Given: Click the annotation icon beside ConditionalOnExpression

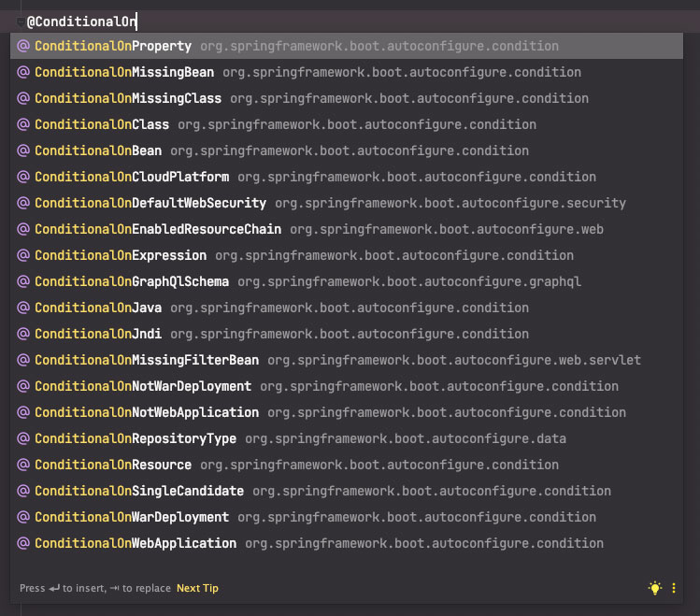Looking at the screenshot, I should (23, 255).
